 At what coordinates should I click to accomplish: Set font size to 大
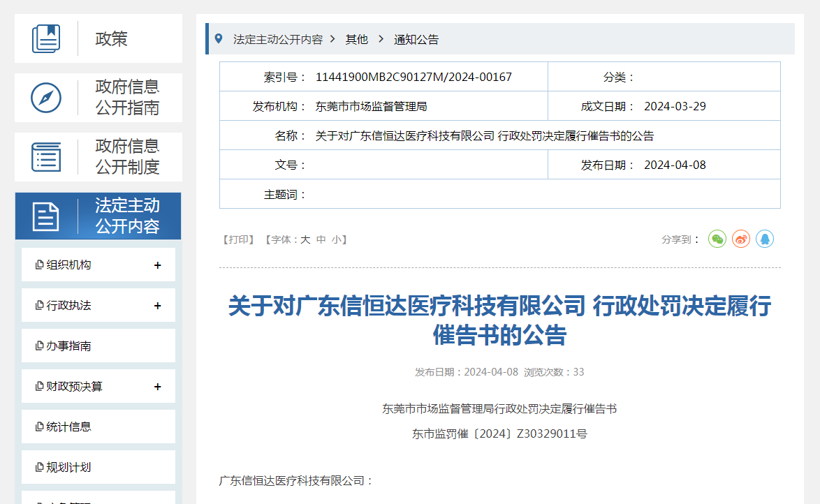point(305,239)
